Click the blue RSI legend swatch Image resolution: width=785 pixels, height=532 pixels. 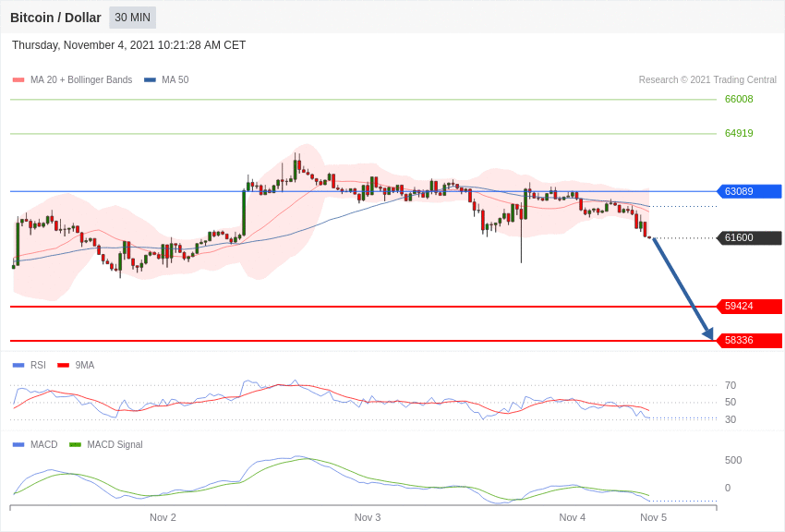coord(18,366)
